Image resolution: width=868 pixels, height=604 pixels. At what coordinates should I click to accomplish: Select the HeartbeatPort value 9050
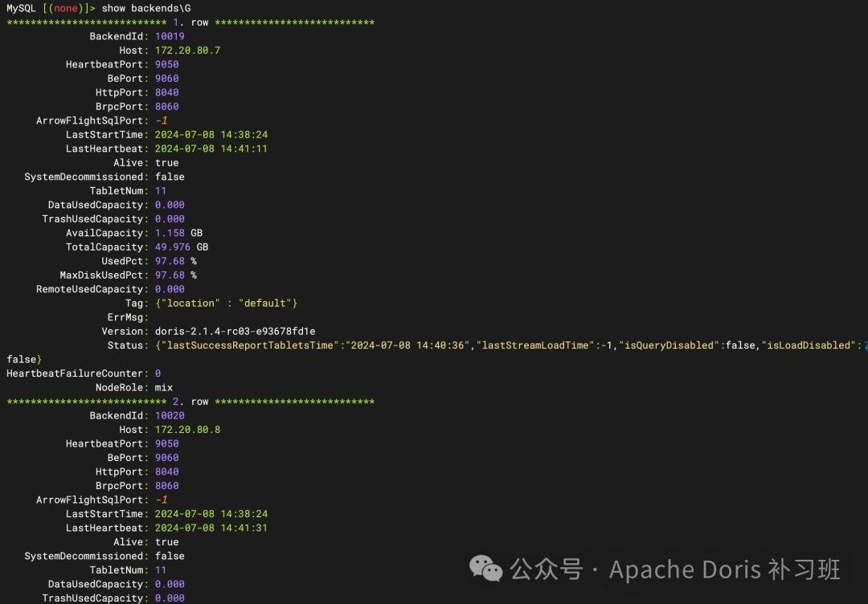pos(166,63)
